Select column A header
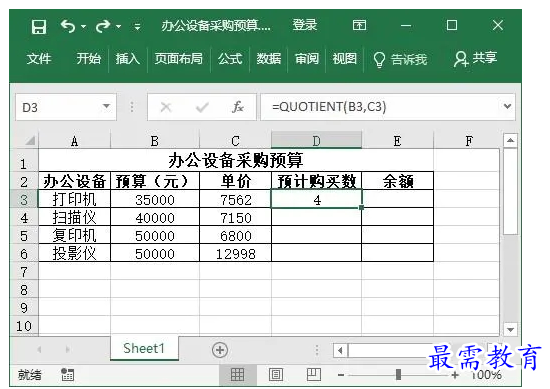 (x=74, y=141)
